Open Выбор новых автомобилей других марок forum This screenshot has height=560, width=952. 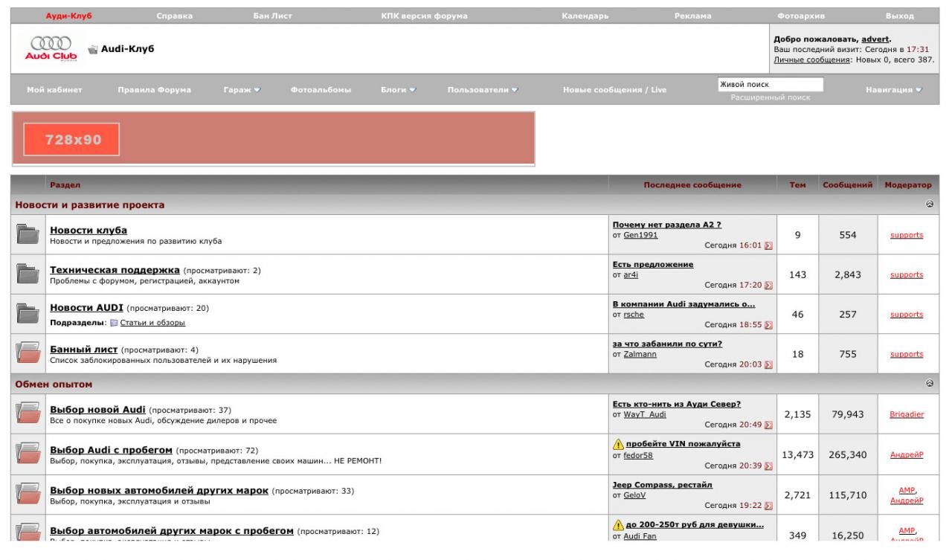159,490
